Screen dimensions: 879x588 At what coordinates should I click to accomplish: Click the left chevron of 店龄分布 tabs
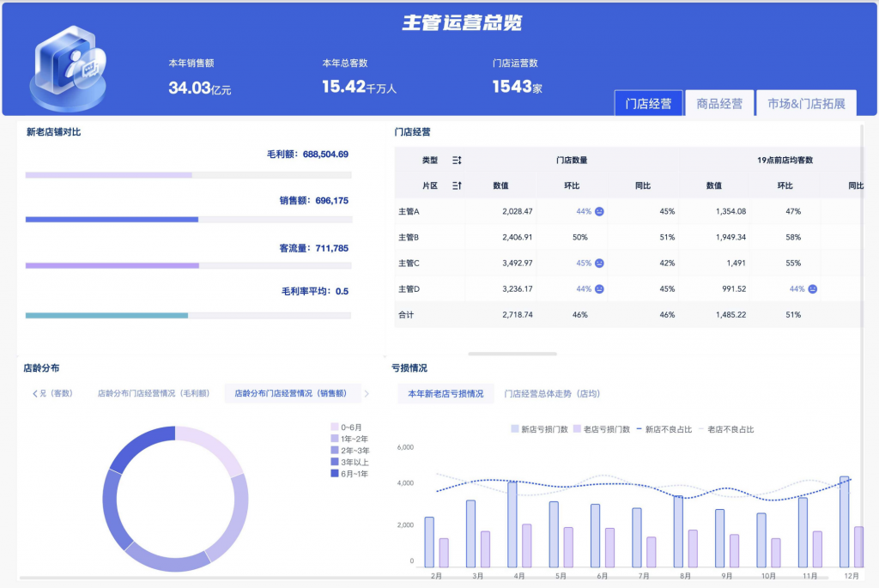34,393
